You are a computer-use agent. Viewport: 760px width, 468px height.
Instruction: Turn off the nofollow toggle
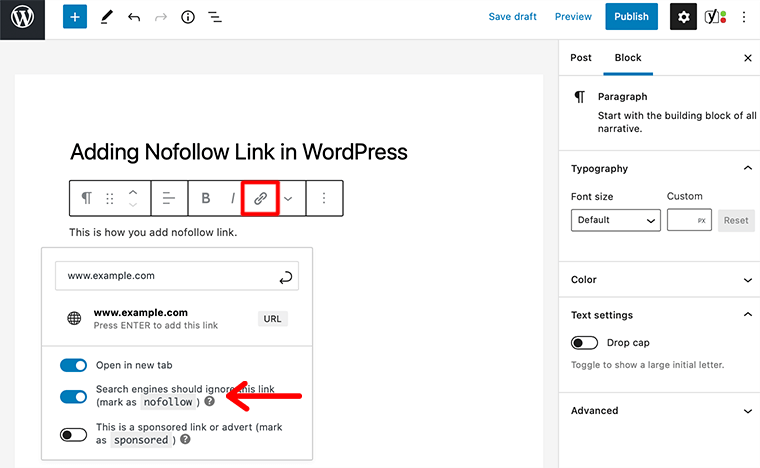tap(73, 397)
